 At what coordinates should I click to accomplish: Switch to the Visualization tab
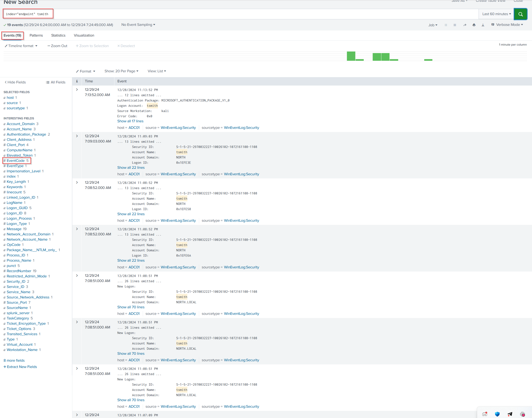click(84, 35)
